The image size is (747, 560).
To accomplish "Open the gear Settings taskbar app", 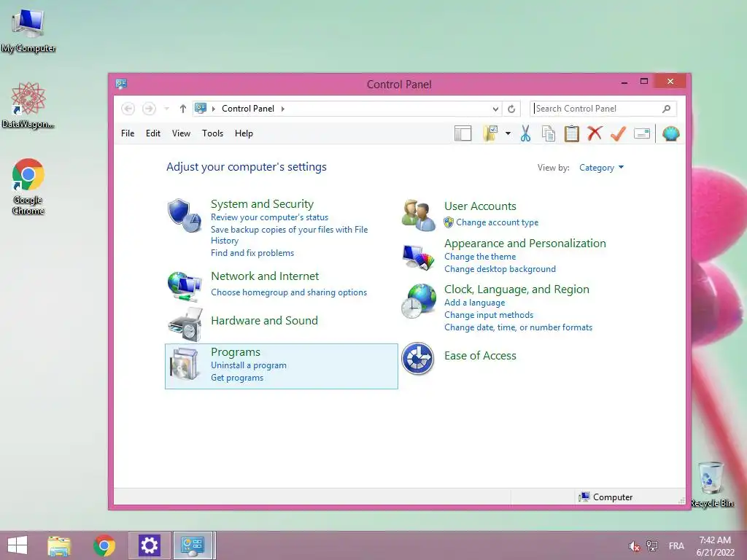I will pyautogui.click(x=149, y=545).
